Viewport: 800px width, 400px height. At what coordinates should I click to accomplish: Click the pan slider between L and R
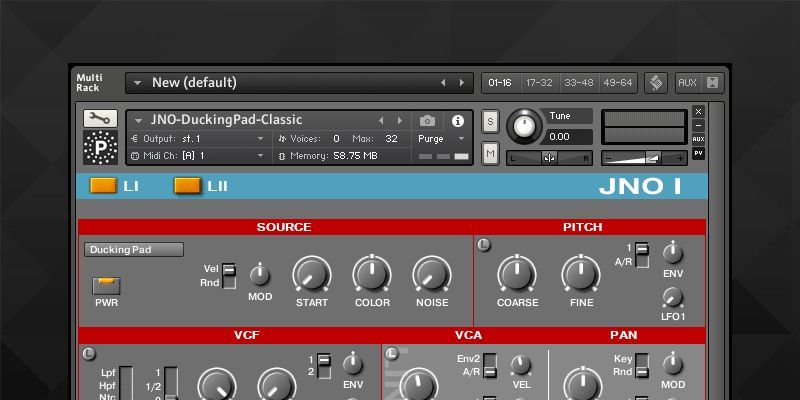(x=549, y=158)
